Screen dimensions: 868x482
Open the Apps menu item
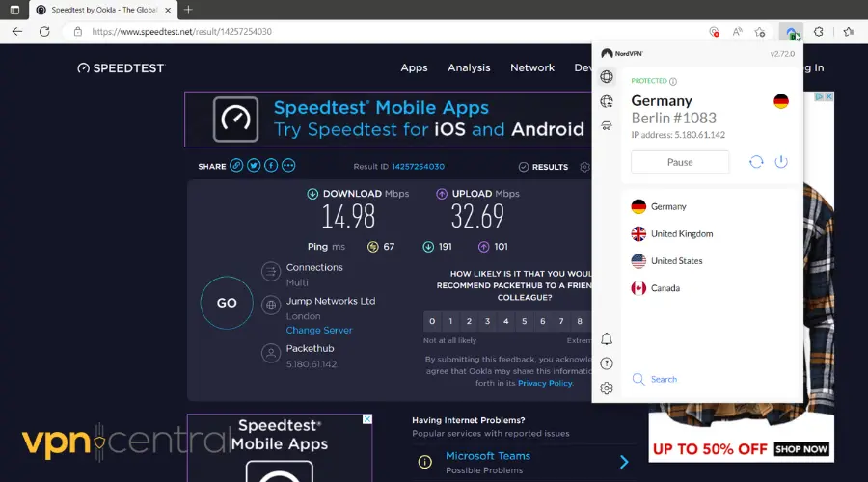(414, 67)
